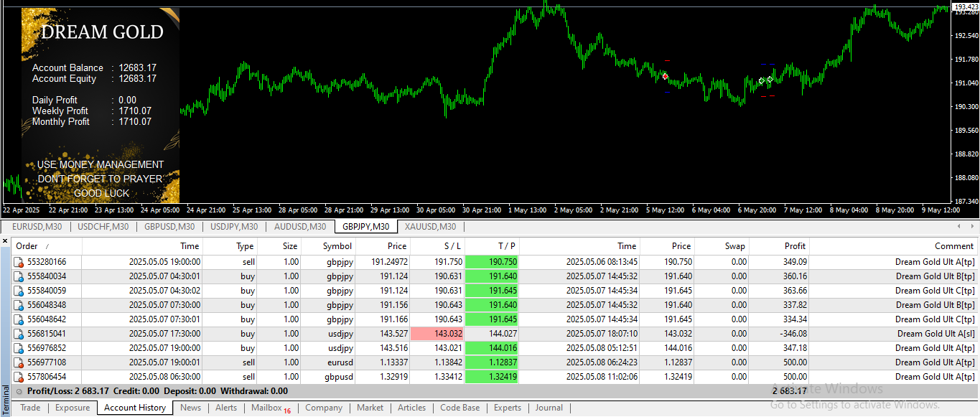Open the Journal terminal tab
This screenshot has height=417, width=980.
pos(549,408)
